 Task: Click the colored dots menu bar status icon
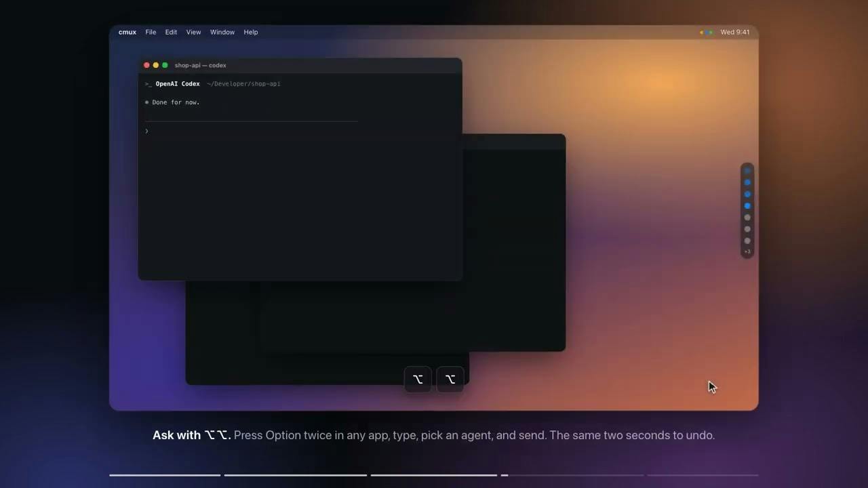[x=707, y=32]
